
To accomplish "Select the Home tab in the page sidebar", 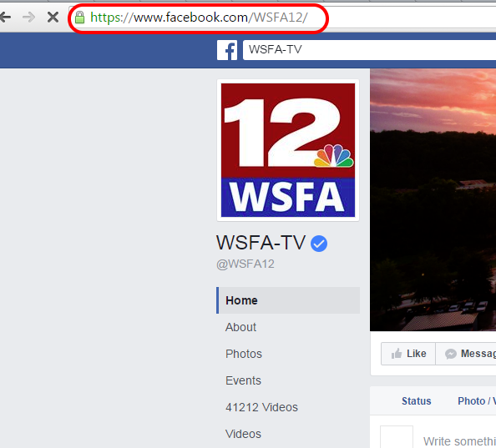I will tap(288, 300).
